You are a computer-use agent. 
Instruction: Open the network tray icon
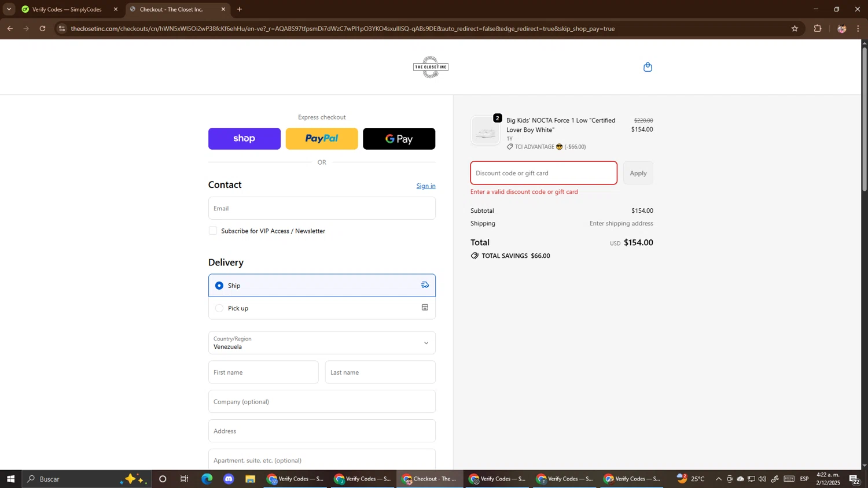coord(751,479)
